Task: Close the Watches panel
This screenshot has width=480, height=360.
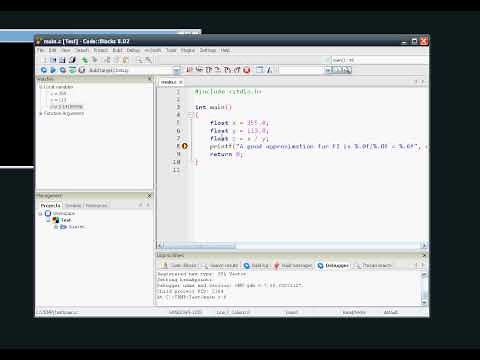Action: [x=150, y=78]
